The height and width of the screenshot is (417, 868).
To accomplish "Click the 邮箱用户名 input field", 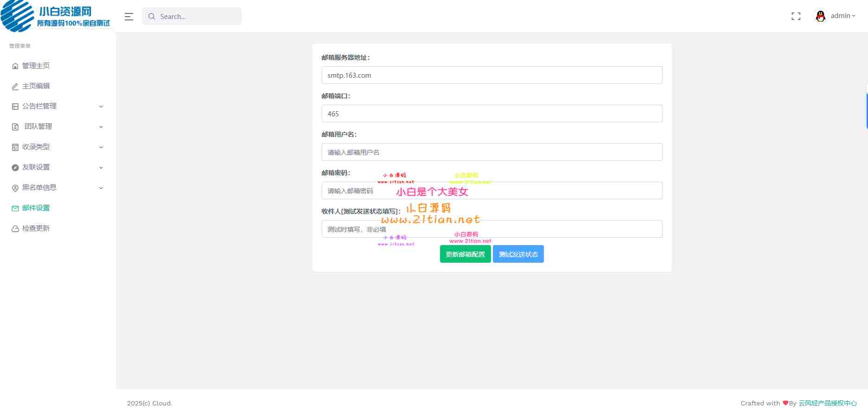I will pos(491,152).
